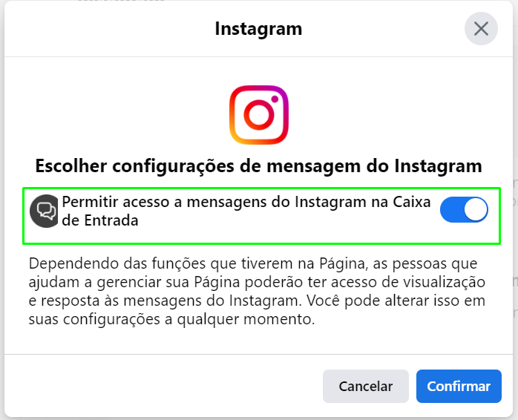Click the Instagram camera logo
518x420 pixels.
pyautogui.click(x=259, y=115)
